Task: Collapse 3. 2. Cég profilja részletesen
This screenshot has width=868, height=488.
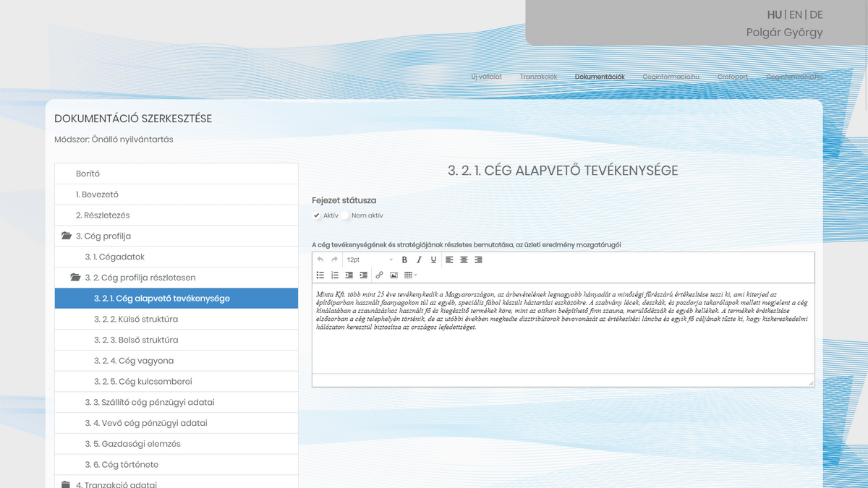Action: (x=75, y=278)
